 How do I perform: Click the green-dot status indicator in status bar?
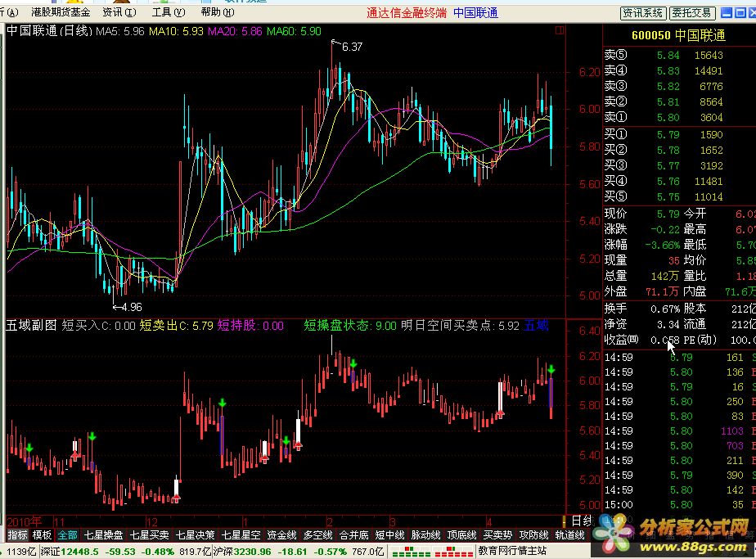(x=413, y=551)
